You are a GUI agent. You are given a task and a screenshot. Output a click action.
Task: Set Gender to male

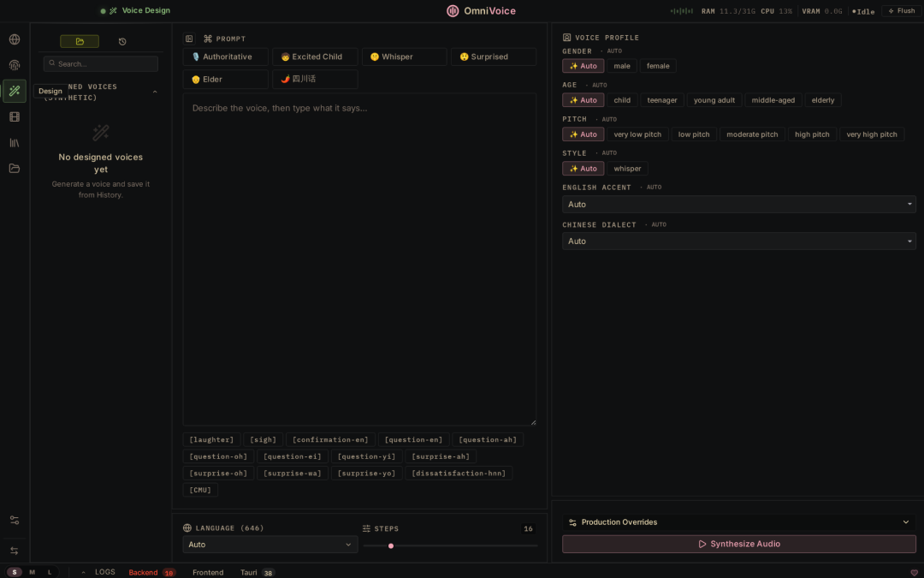coord(622,66)
